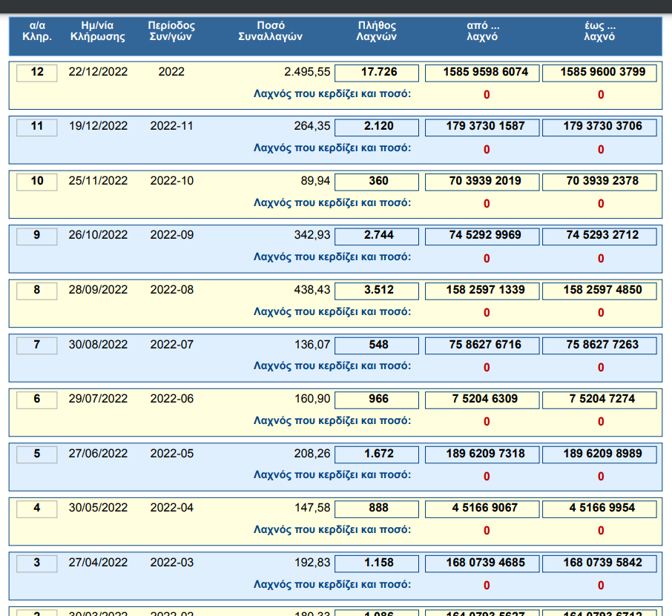672x616 pixels.
Task: Click the to-ticket field 179 3730 3706
Action: 599,127
